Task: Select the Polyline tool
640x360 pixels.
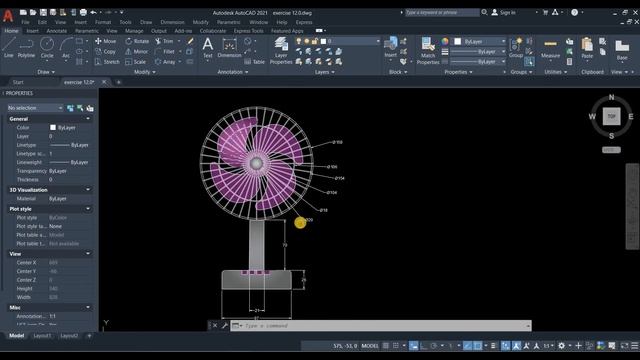Action: pos(26,47)
